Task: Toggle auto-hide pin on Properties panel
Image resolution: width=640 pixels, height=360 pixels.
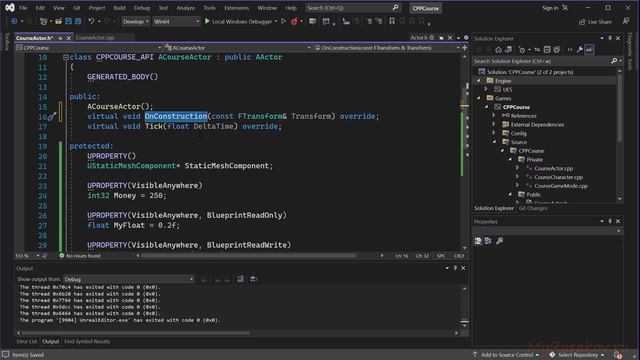Action: point(610,221)
